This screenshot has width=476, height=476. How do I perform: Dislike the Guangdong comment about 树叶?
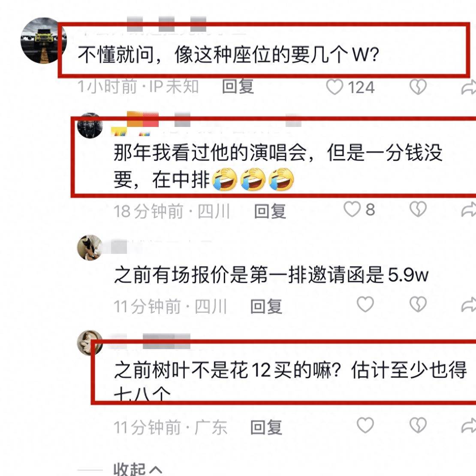pos(418,425)
